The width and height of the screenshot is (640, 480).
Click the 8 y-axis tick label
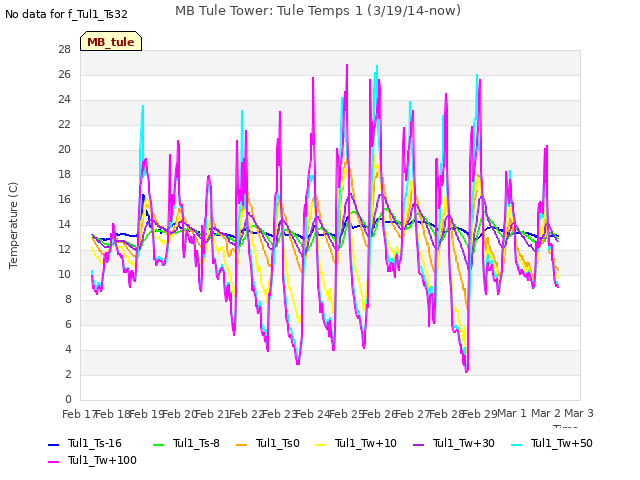(x=68, y=300)
